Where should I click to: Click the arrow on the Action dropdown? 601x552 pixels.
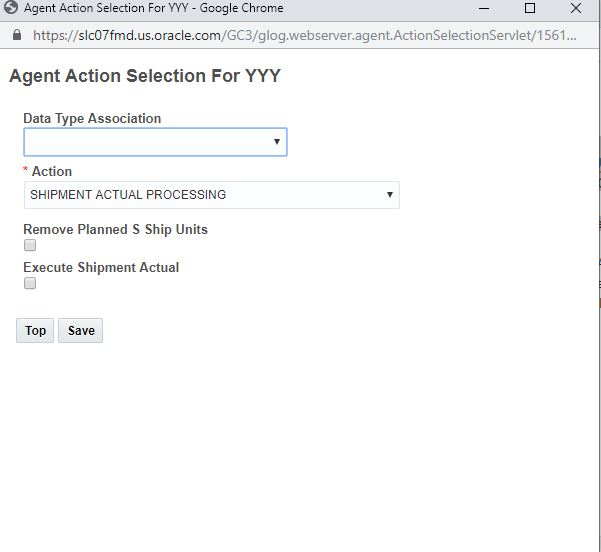tap(389, 195)
